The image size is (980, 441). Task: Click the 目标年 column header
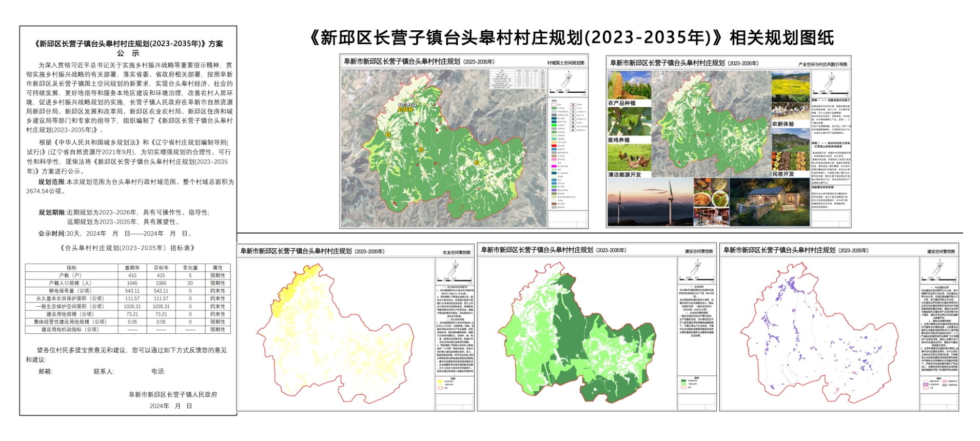(x=161, y=268)
